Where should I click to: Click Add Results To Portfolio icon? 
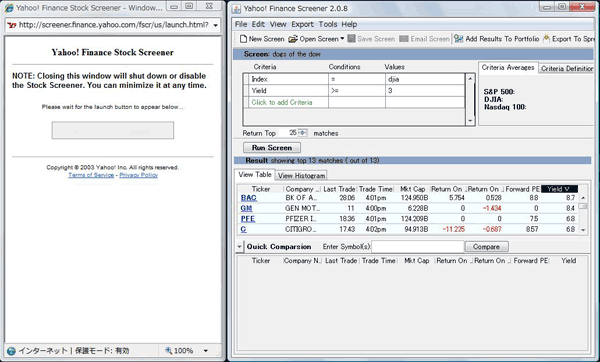[x=458, y=39]
